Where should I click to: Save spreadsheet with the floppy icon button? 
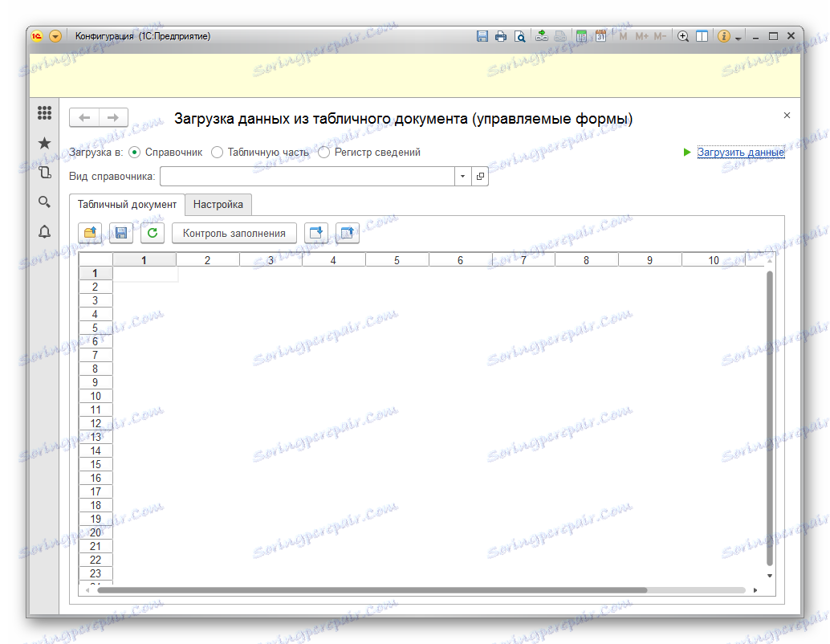coord(121,233)
